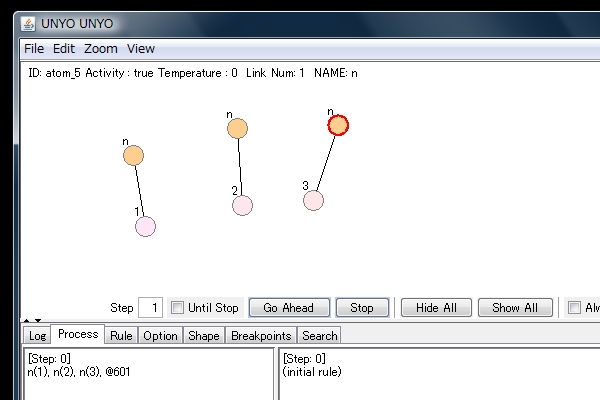600x400 pixels.
Task: Click the Java icon in the title bar
Action: [28, 22]
